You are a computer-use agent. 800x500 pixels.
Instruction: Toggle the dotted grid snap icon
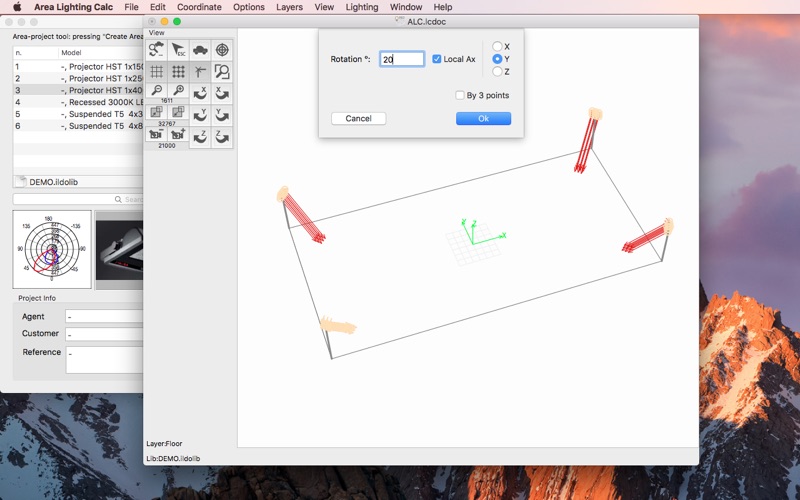178,72
